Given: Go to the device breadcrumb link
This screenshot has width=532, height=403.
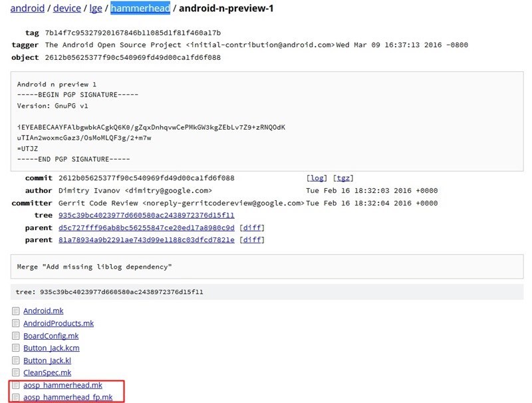Looking at the screenshot, I should click(x=67, y=8).
